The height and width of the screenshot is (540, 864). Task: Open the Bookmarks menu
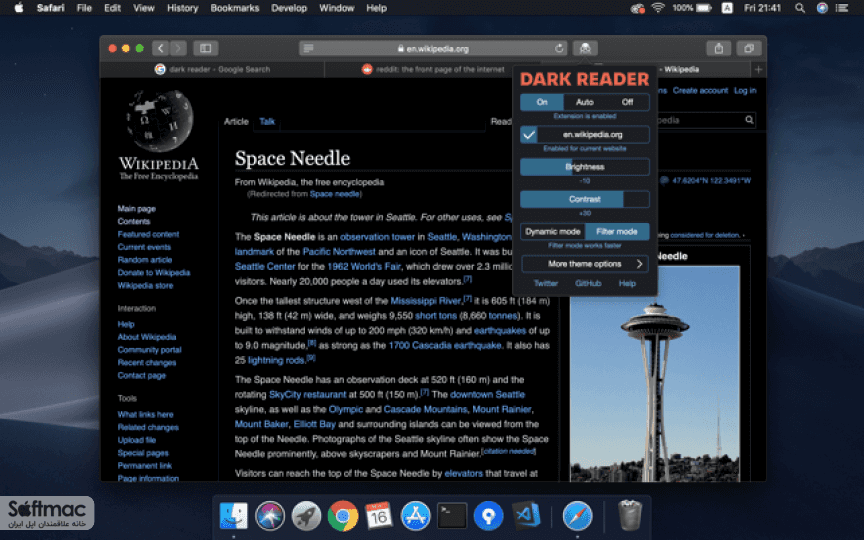point(235,8)
